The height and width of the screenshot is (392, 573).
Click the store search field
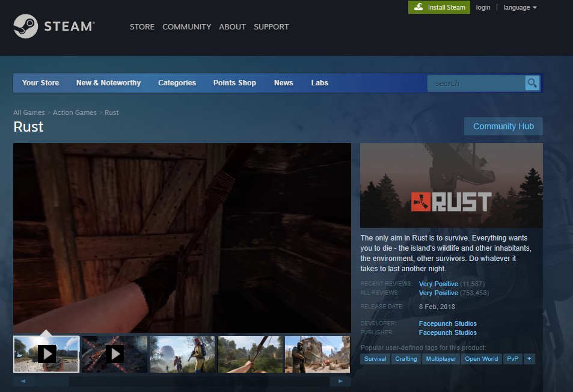tap(477, 83)
